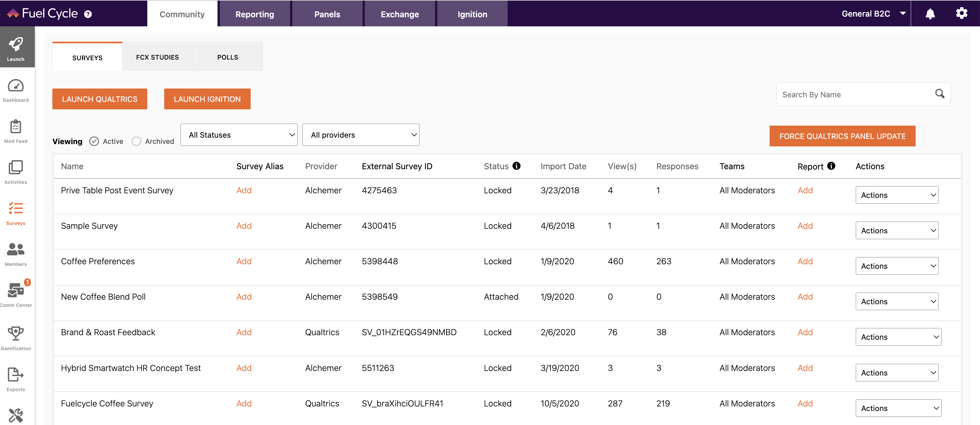Image resolution: width=980 pixels, height=425 pixels.
Task: Expand the All providers dropdown
Action: (x=361, y=135)
